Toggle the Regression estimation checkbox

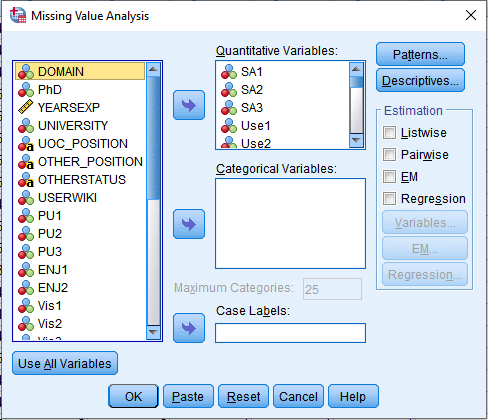pyautogui.click(x=389, y=198)
